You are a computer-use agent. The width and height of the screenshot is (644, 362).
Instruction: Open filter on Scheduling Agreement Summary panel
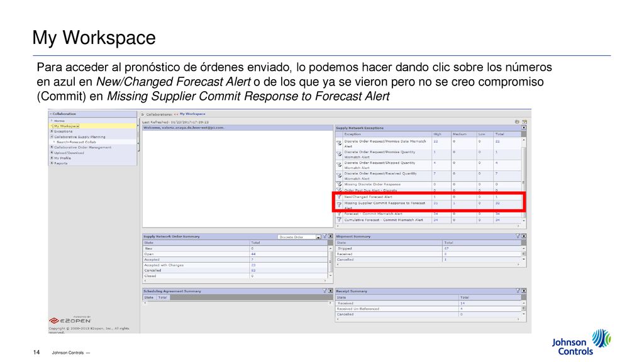tap(325, 290)
